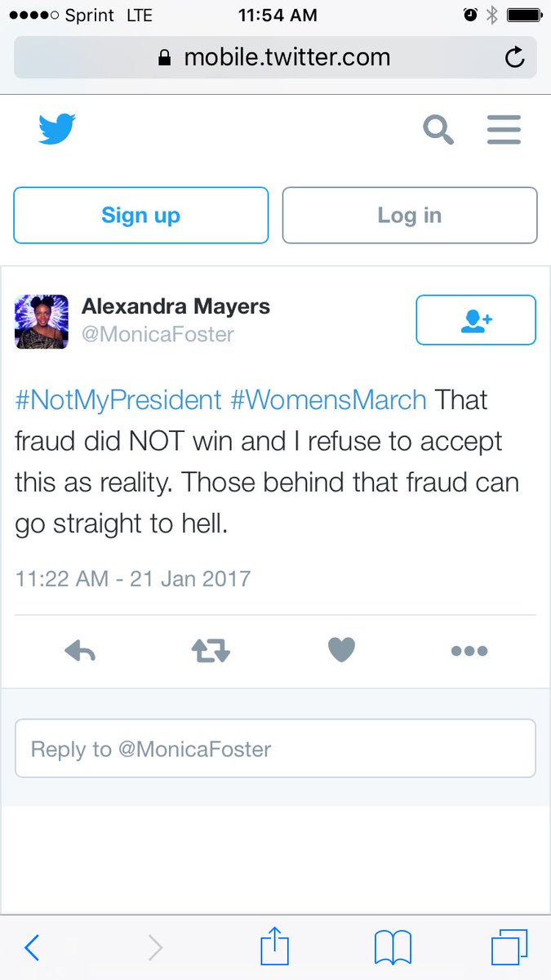Show Safari tabs overview
Screen dimensions: 551x980
[509, 948]
